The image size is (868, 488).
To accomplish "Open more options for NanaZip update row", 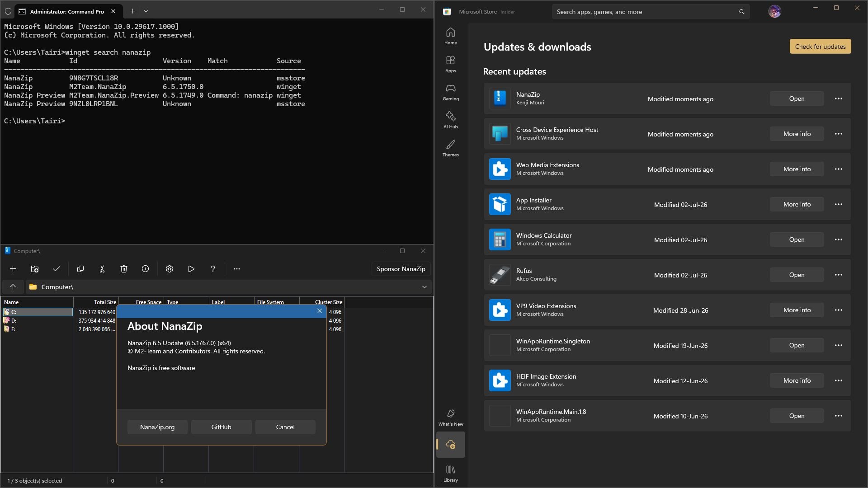I will pos(839,99).
